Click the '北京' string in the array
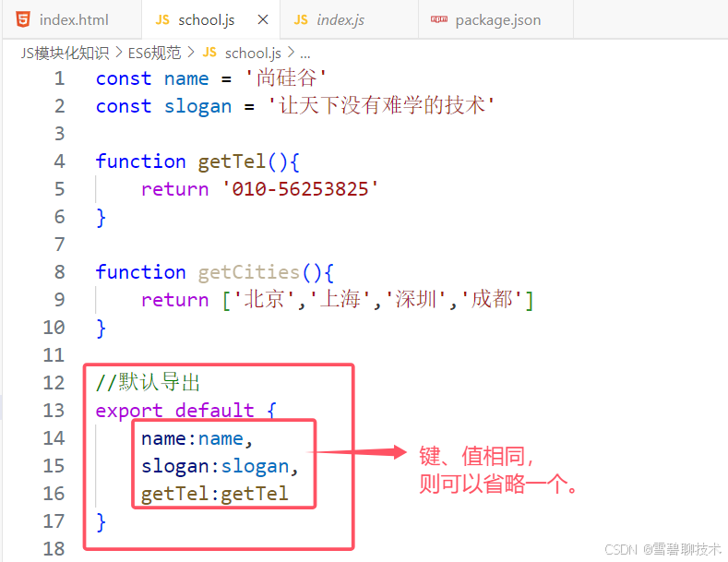 point(264,300)
